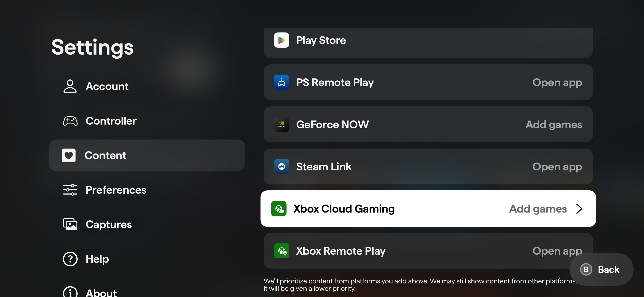The image size is (644, 297).
Task: Click the Captures gallery icon
Action: click(x=70, y=224)
